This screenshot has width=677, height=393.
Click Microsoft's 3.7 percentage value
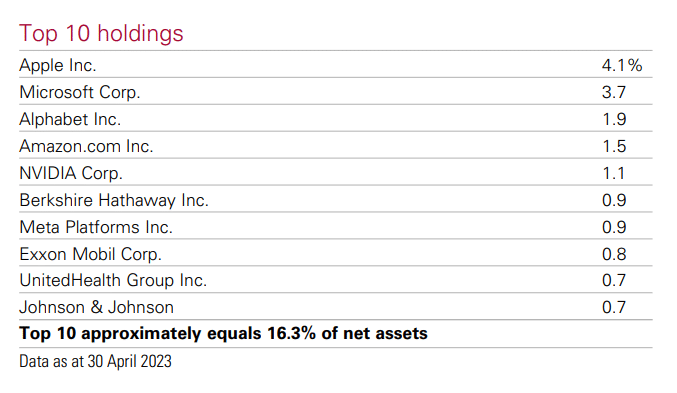pos(614,92)
